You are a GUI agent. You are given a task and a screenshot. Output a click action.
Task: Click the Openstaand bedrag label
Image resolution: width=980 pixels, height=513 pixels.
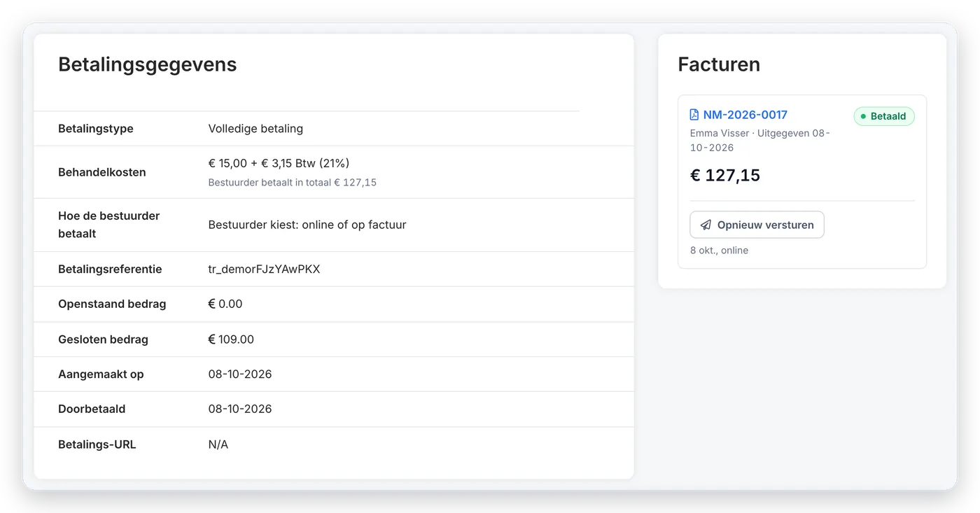[x=112, y=304]
